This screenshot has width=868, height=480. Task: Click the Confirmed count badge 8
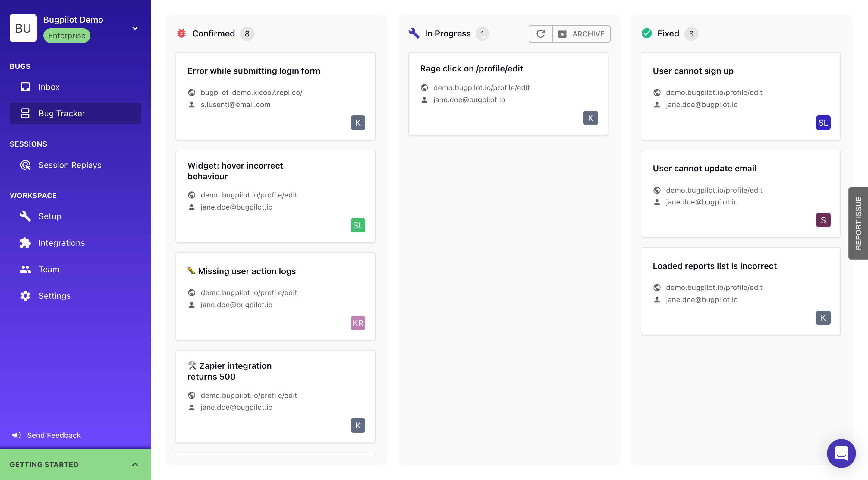[247, 34]
